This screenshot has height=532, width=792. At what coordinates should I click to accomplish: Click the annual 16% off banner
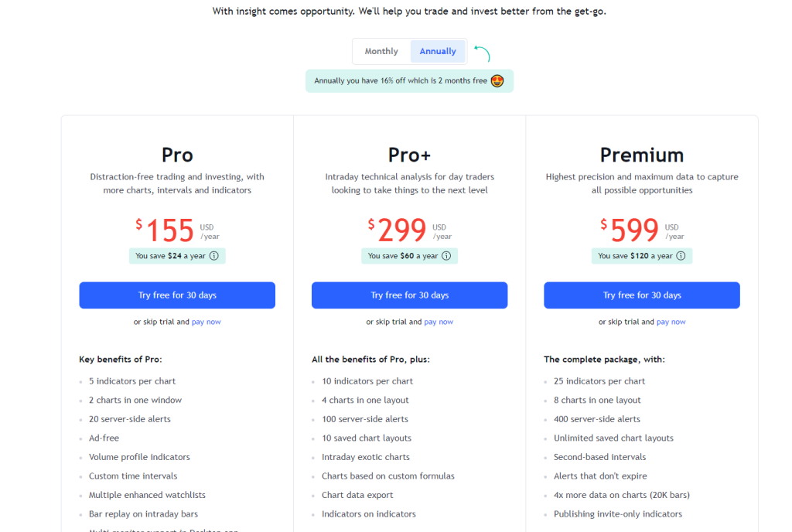(410, 80)
